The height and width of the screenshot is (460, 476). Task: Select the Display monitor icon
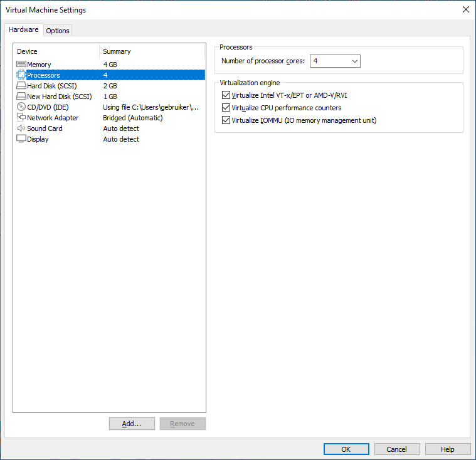pyautogui.click(x=21, y=139)
